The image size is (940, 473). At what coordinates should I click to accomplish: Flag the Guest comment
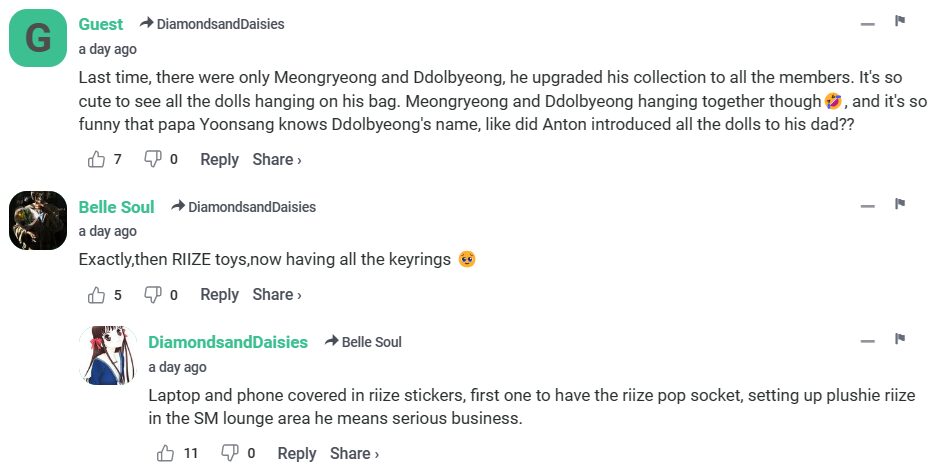click(x=900, y=21)
